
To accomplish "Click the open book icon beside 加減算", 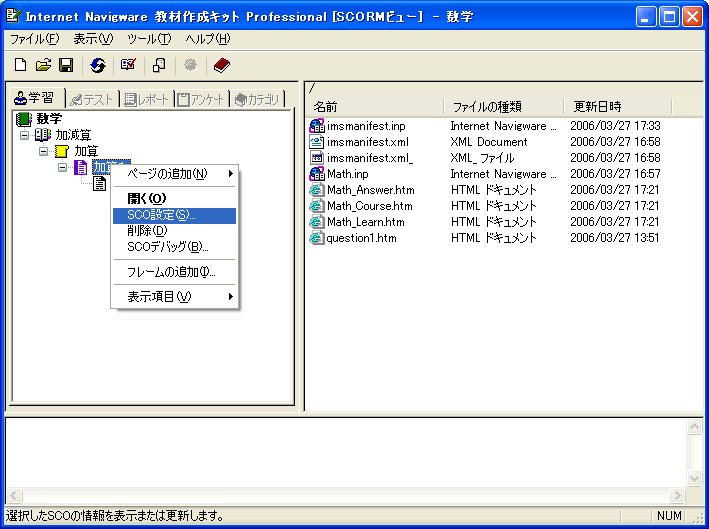I will tap(43, 135).
